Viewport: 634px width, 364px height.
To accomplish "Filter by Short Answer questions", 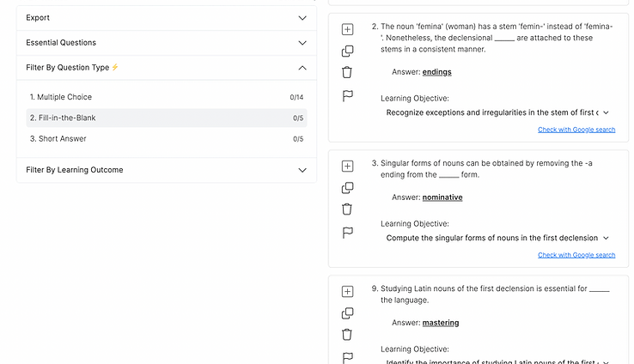I will 167,139.
